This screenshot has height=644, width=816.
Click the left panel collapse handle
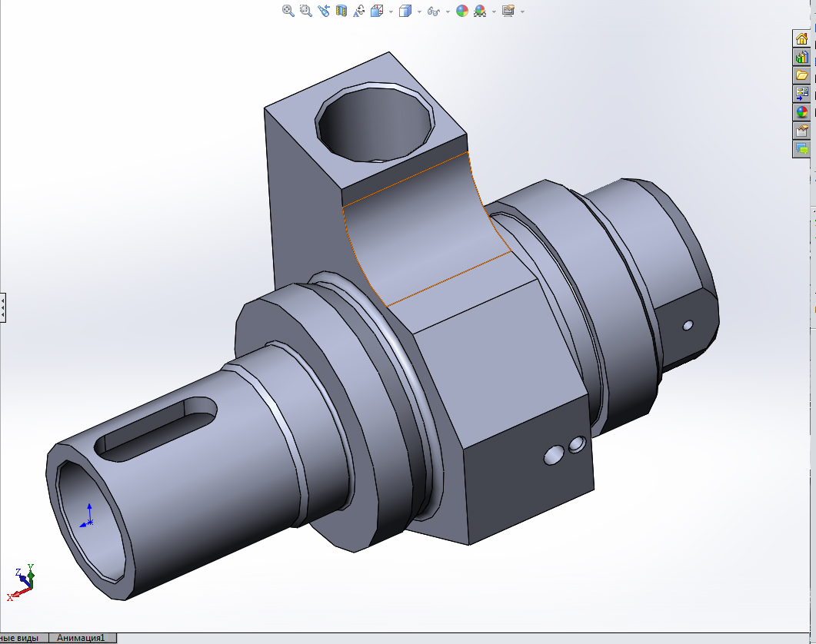tap(2, 307)
